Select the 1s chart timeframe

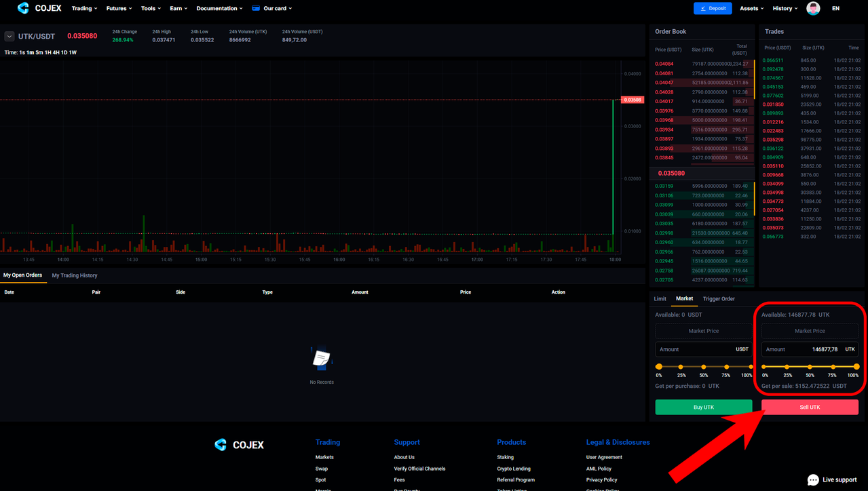pos(22,52)
